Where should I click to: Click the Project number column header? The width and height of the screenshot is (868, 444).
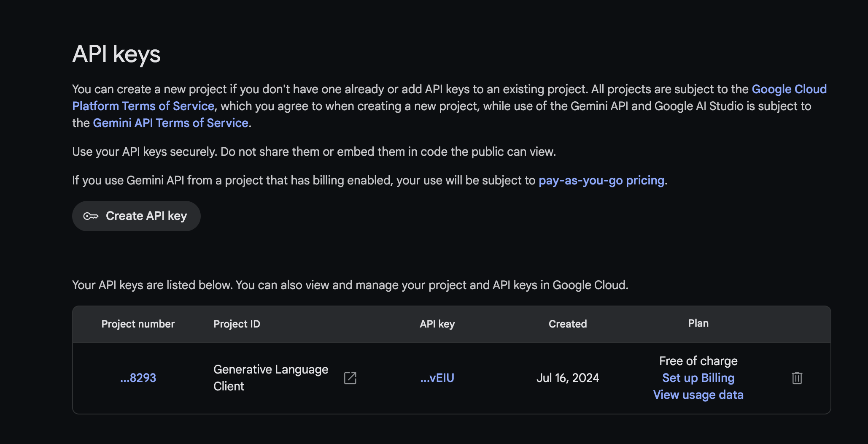[138, 324]
